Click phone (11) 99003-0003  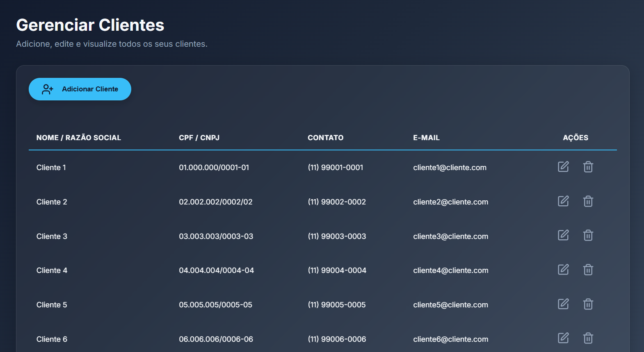click(x=337, y=236)
